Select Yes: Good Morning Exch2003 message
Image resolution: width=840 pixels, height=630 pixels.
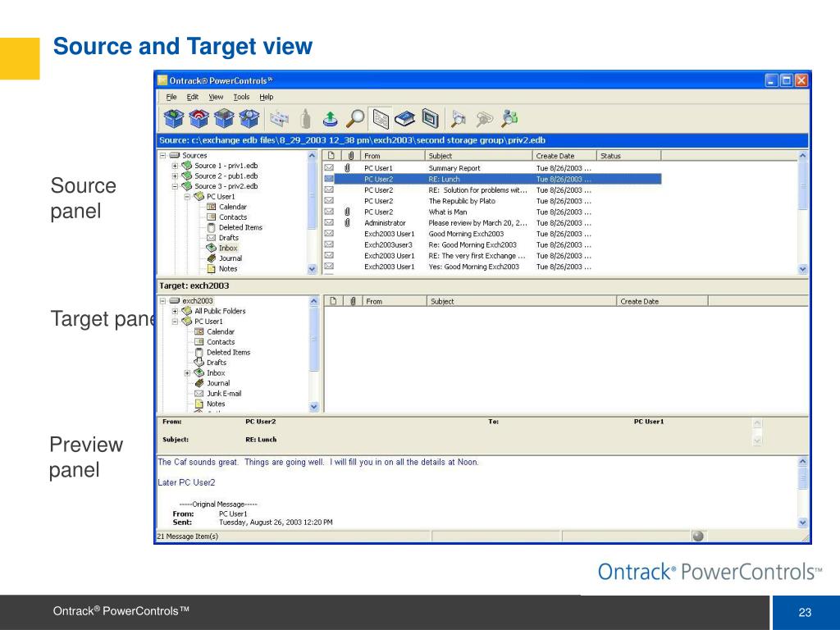(x=492, y=267)
